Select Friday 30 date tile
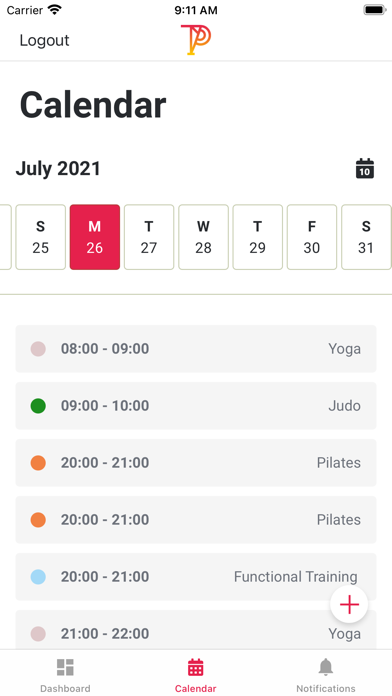The height and width of the screenshot is (696, 392). point(312,237)
